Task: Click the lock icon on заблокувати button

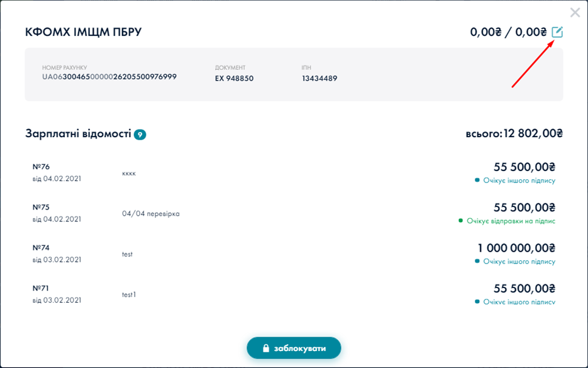Action: click(266, 348)
